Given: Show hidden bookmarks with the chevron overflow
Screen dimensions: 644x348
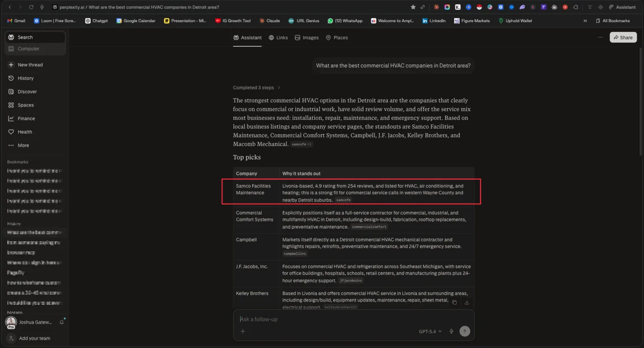Looking at the screenshot, I should click(585, 21).
